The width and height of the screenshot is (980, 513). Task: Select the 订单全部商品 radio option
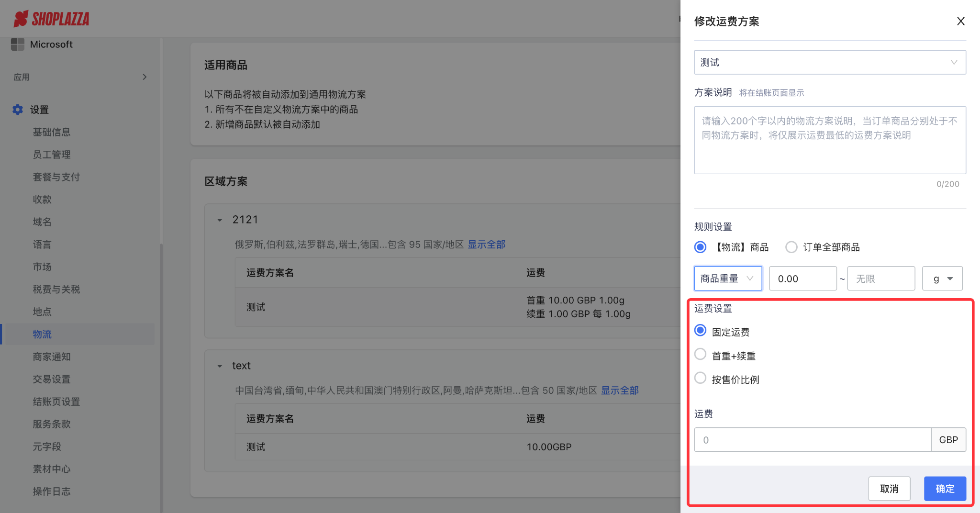[x=791, y=247]
